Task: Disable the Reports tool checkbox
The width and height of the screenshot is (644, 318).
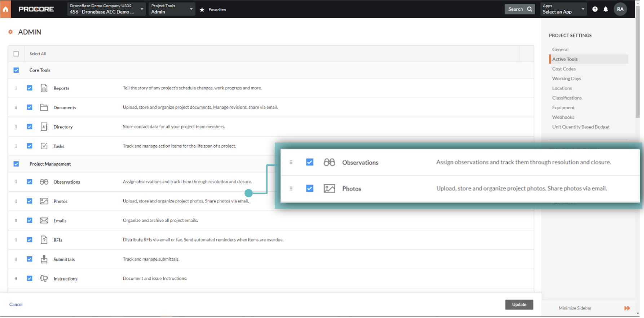Action: 30,88
